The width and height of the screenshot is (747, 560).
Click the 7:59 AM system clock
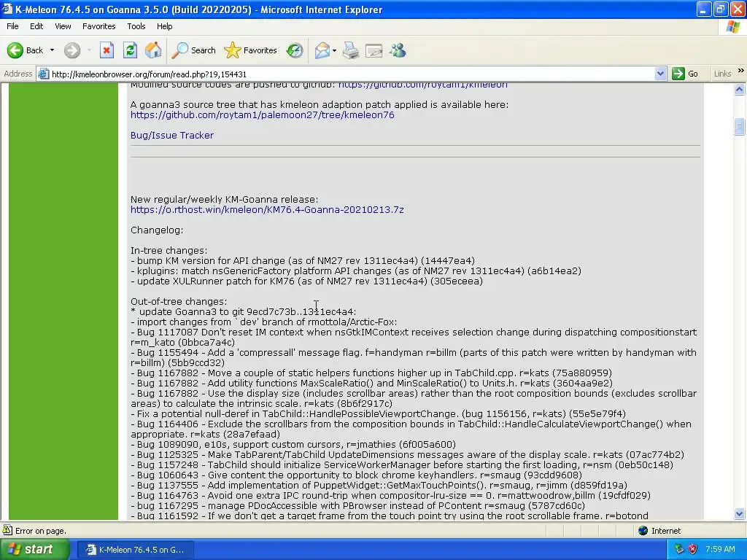[x=720, y=550]
